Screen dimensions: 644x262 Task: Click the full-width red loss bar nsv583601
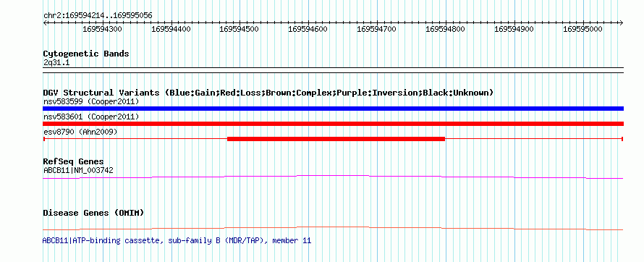tap(333, 124)
